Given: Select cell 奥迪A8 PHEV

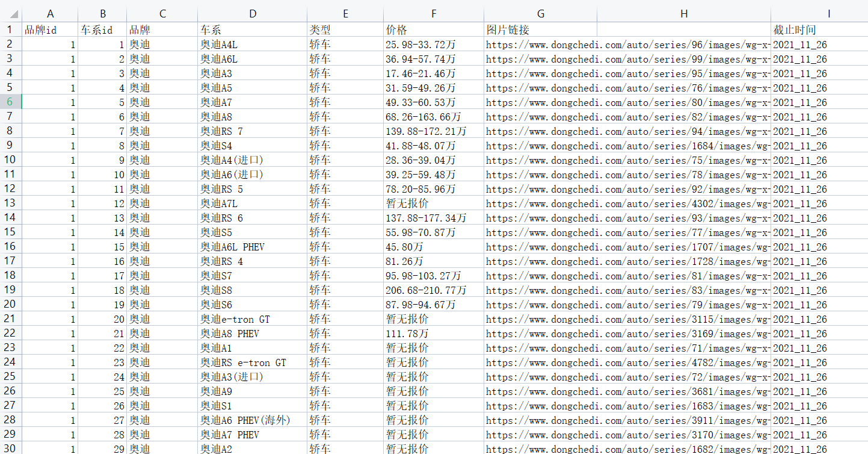Looking at the screenshot, I should pos(253,333).
